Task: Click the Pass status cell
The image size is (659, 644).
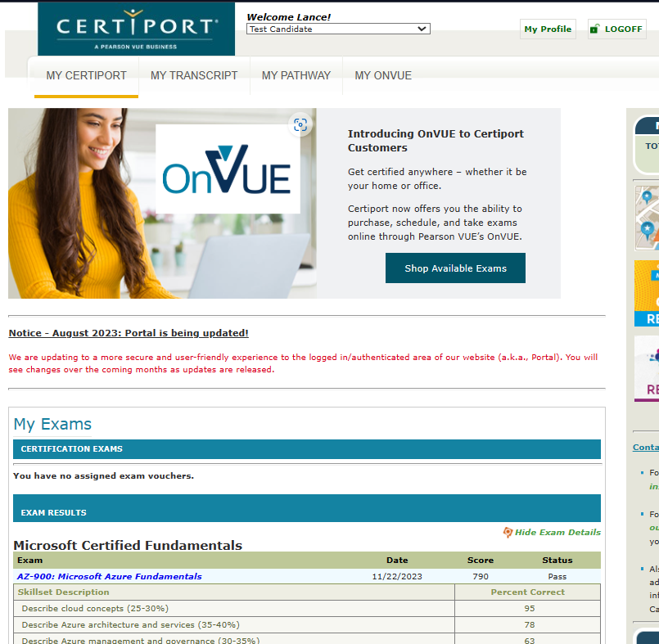Action: click(557, 576)
